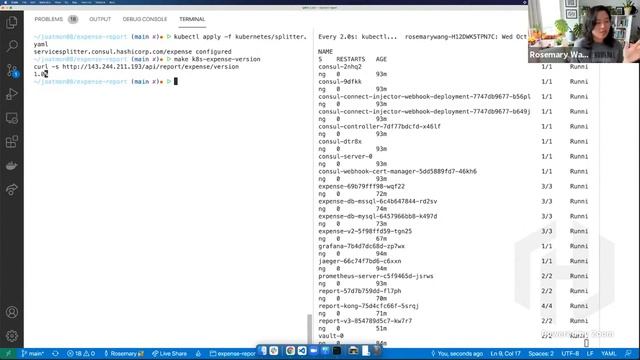The image size is (640, 360).
Task: Click the 'grafana-7b4d7dc68d-zp7wx' pod row
Action: coord(362,246)
